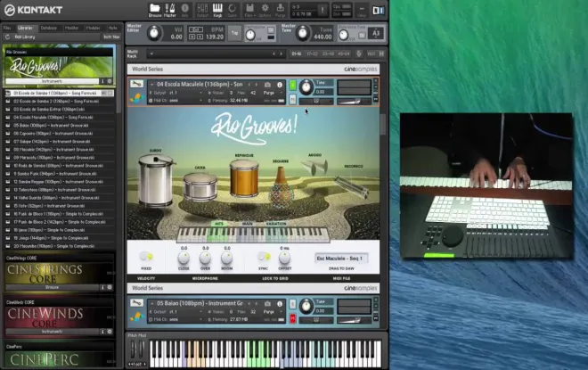Click the Rio Grooves library info icon
This screenshot has height=370, width=588.
tap(102, 81)
